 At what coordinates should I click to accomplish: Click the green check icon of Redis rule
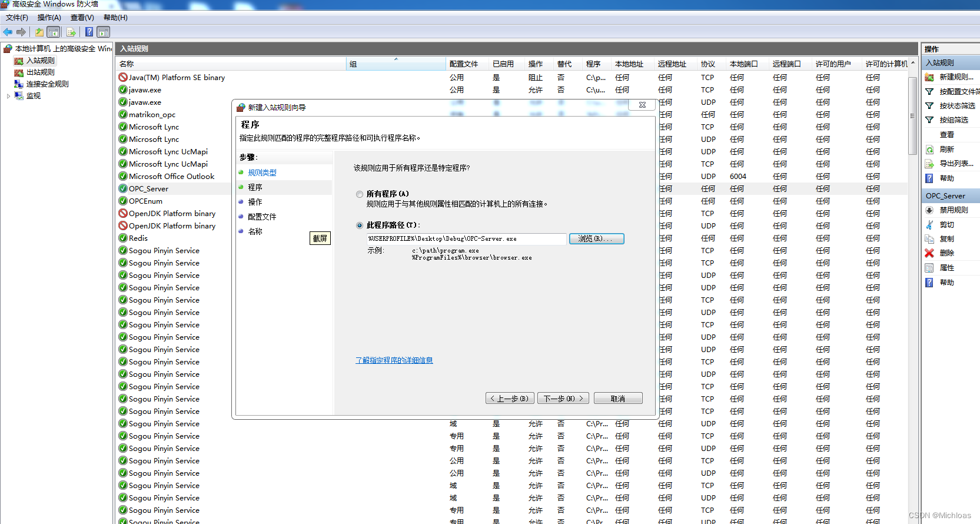click(x=123, y=238)
